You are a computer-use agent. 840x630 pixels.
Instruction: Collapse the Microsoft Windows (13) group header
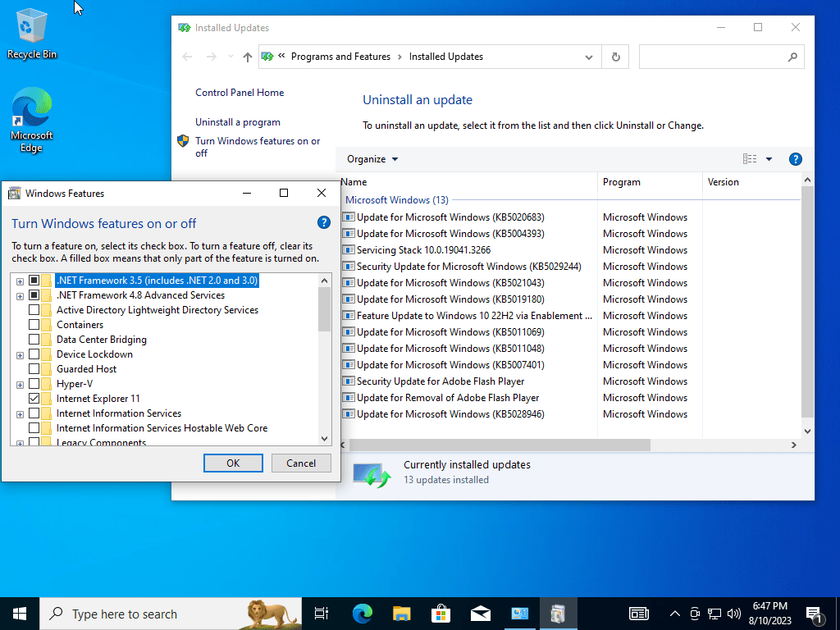pos(396,200)
